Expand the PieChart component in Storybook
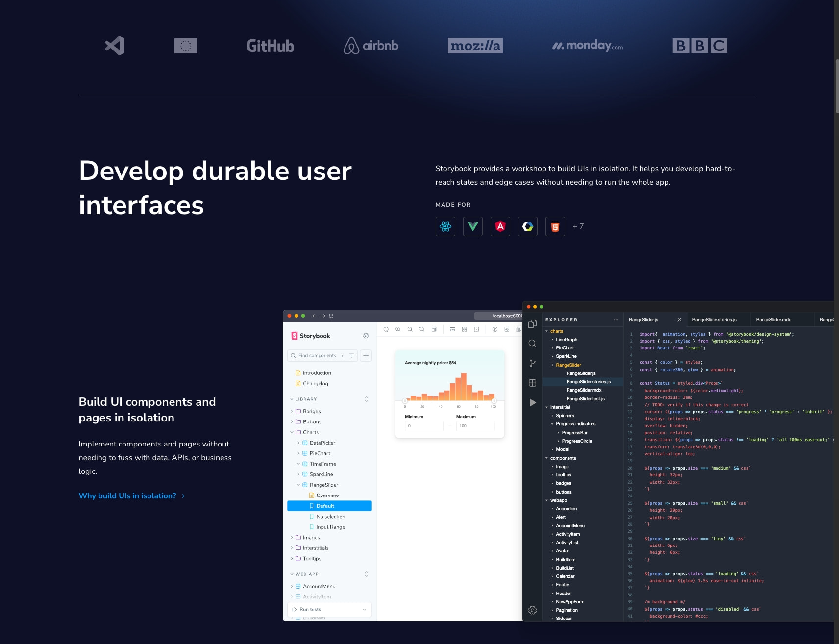 tap(314, 454)
